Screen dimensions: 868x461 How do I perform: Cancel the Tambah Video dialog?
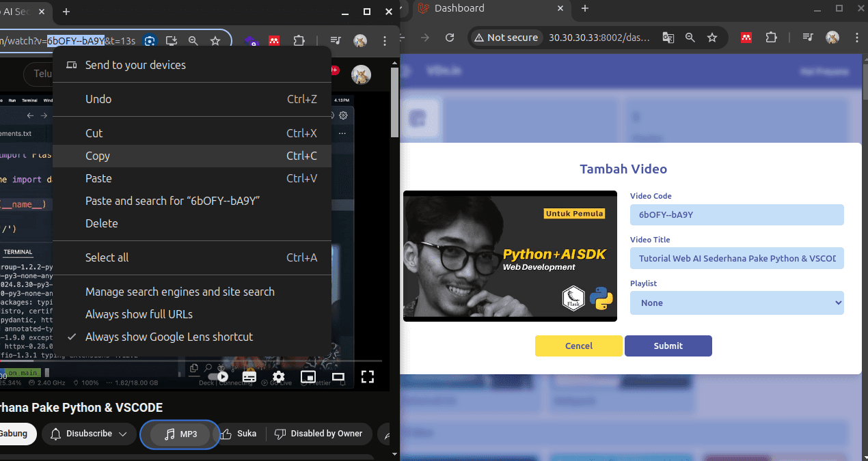click(578, 346)
